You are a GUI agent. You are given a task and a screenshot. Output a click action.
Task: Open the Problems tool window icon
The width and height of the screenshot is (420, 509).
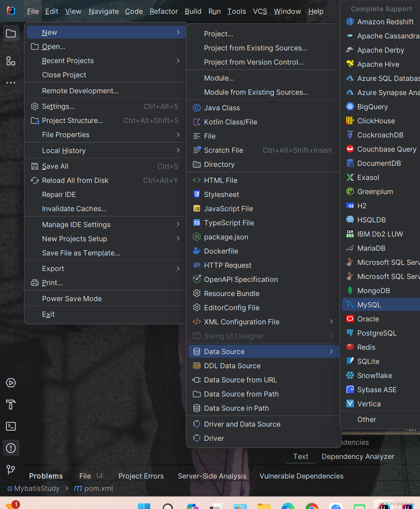(x=11, y=448)
